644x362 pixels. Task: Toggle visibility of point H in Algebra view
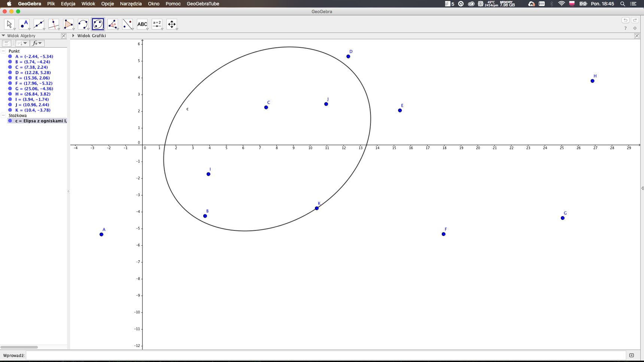10,94
